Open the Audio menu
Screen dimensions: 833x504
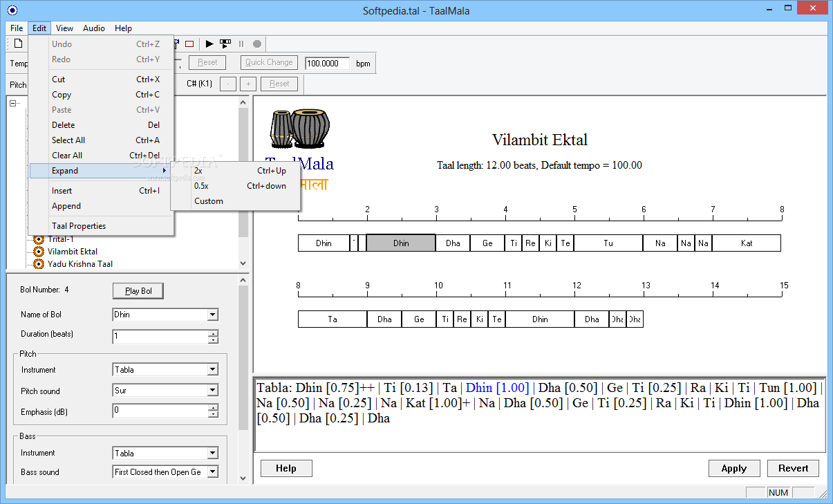[94, 28]
